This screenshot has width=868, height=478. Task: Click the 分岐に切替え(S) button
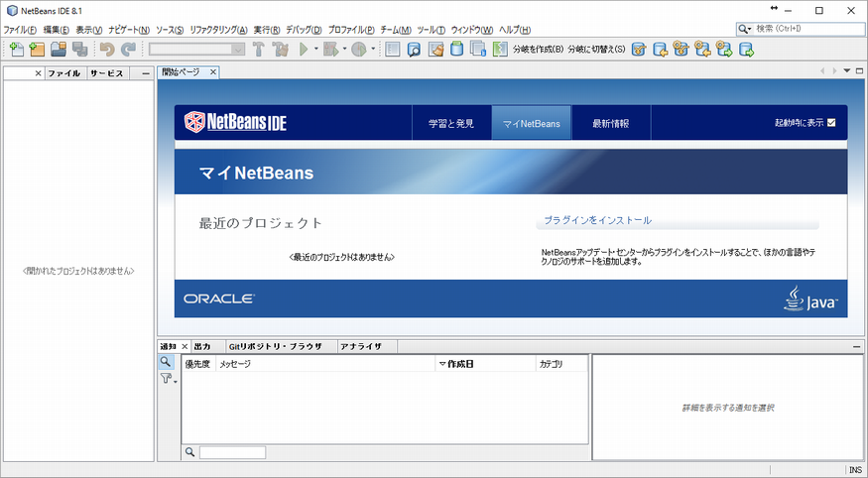pyautogui.click(x=596, y=50)
